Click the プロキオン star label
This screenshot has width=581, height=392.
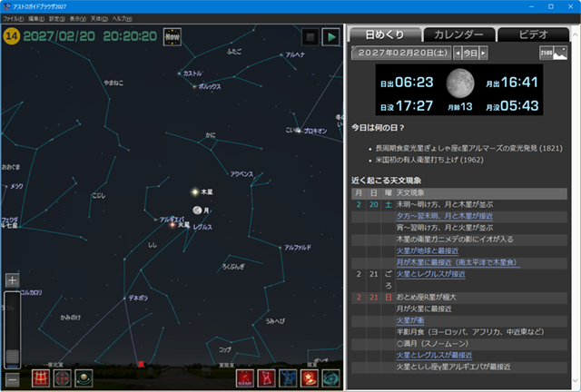click(x=315, y=132)
